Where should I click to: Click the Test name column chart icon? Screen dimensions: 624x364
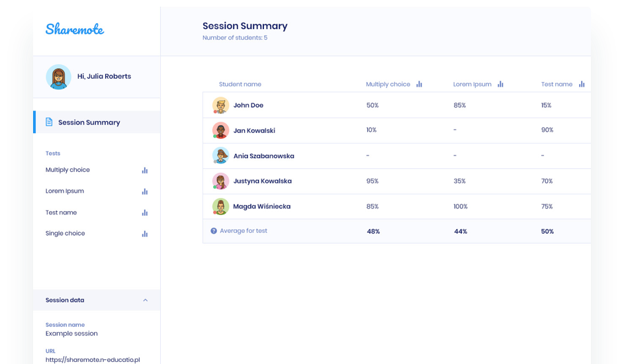[x=582, y=84]
